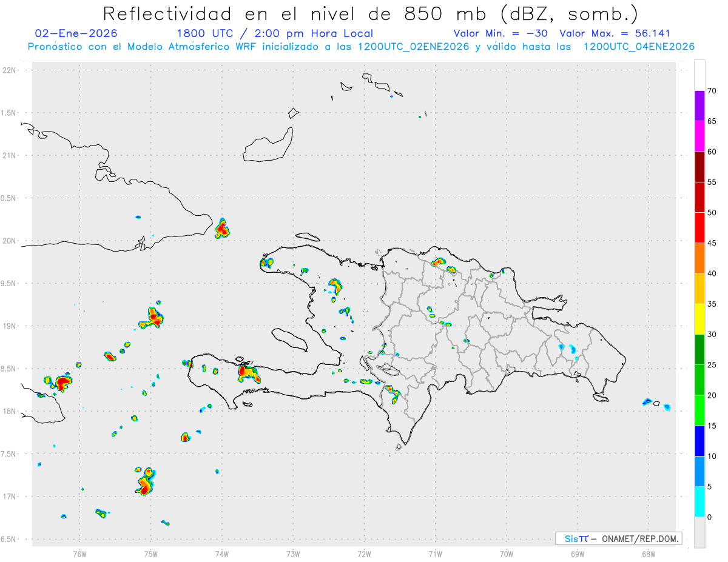Click the colorbar tick value '0'
This screenshot has width=728, height=562.
point(710,517)
